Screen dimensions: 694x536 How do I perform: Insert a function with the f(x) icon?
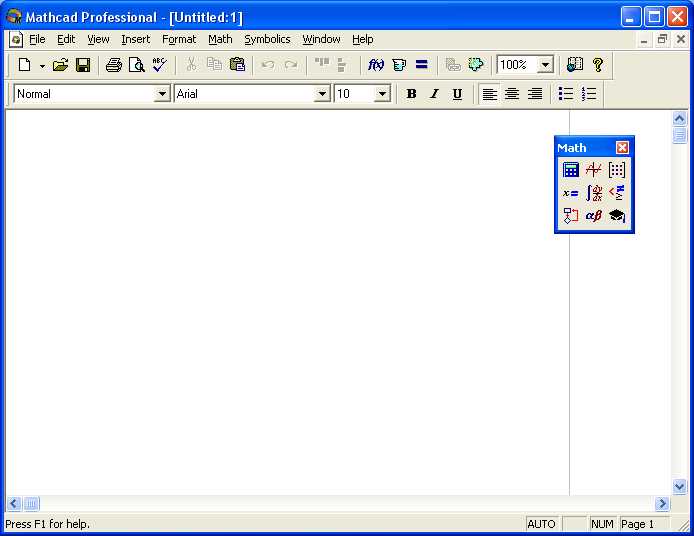tap(376, 65)
